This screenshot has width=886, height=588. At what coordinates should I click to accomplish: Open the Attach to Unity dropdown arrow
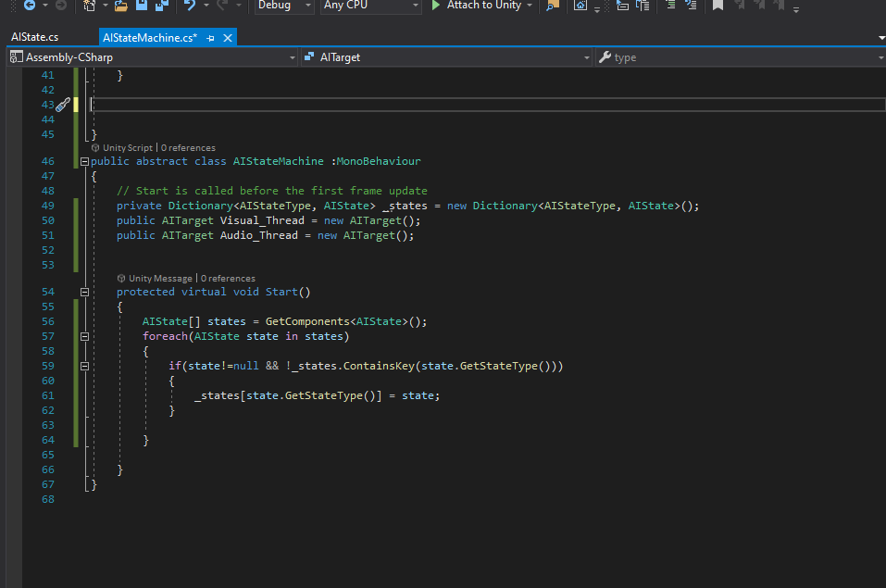click(x=530, y=5)
